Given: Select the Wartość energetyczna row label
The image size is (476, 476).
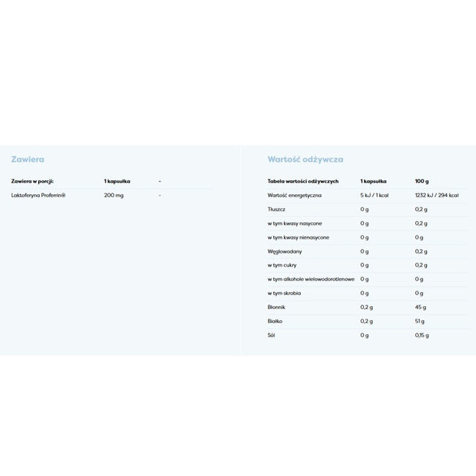Looking at the screenshot, I should (x=295, y=196).
